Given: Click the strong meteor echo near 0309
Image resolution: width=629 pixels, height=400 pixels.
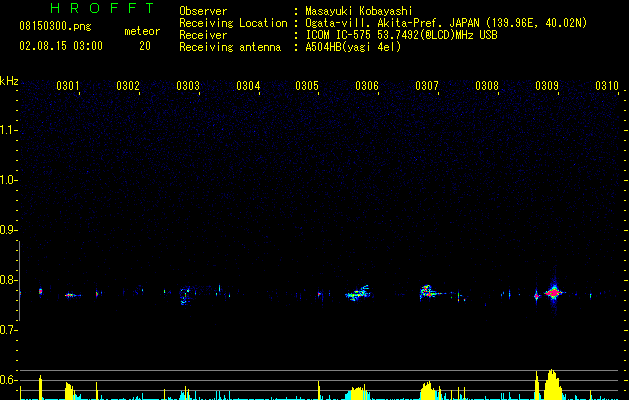Looking at the screenshot, I should pos(554,293).
